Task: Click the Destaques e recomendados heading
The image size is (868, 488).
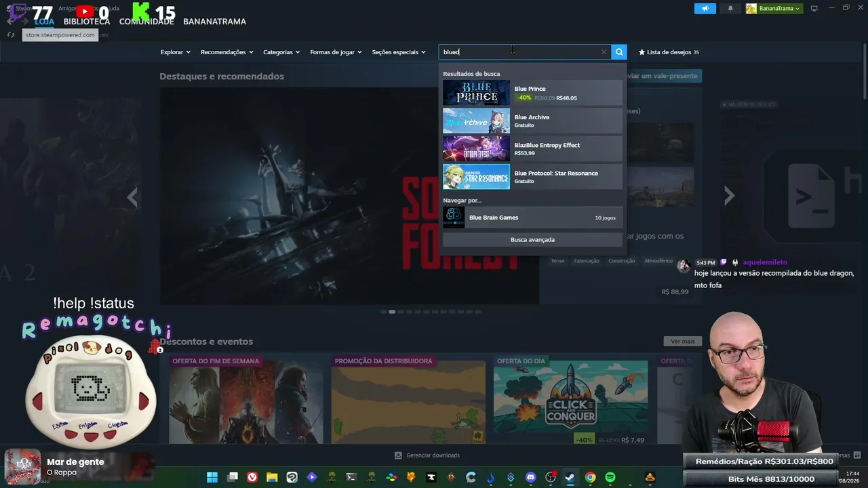Action: click(222, 77)
